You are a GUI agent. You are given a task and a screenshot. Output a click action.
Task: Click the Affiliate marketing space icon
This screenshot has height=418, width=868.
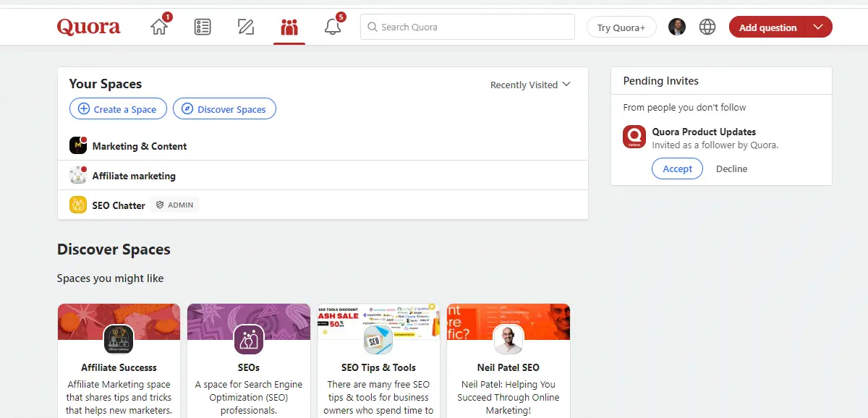(x=78, y=175)
